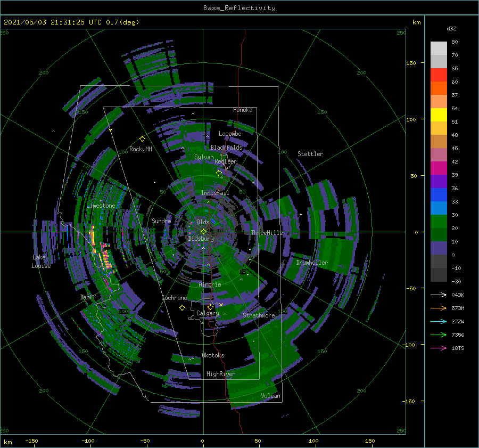
Task: Click the ThreeHills town label
Action: (x=267, y=233)
